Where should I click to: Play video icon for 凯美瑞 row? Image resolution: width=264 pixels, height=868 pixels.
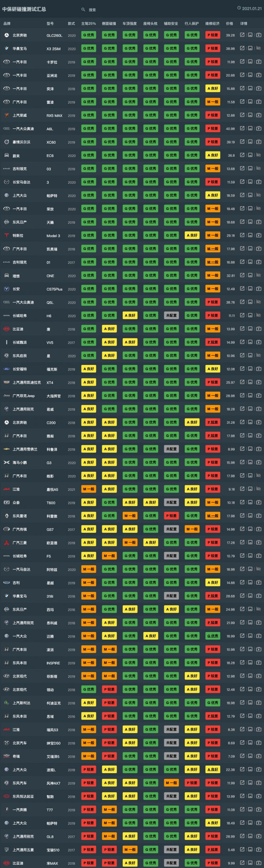(259, 249)
